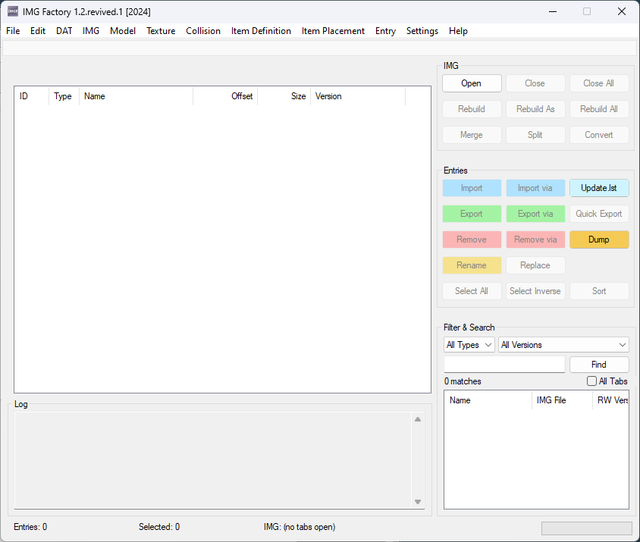Click IMG File header in search results
640x542 pixels.
click(x=562, y=400)
